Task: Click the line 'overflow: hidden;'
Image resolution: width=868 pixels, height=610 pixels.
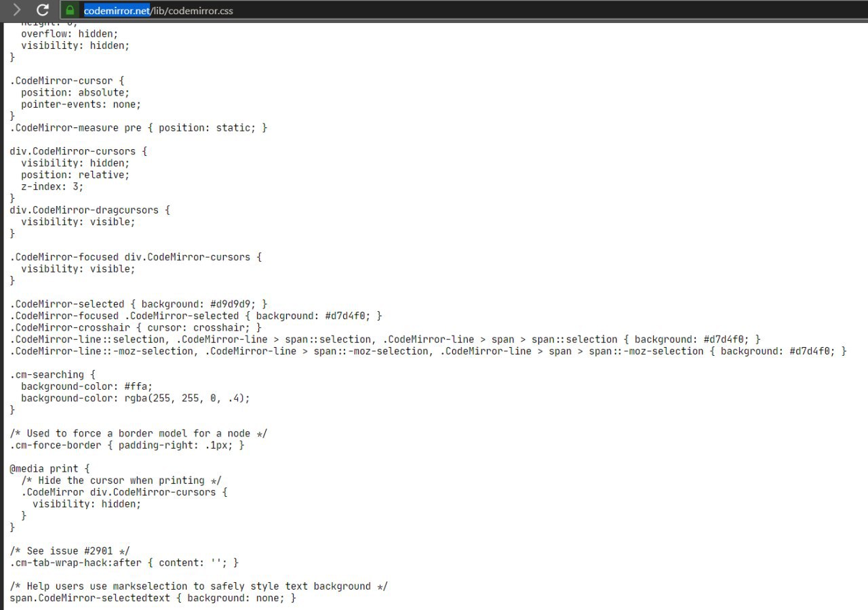Action: pyautogui.click(x=69, y=34)
